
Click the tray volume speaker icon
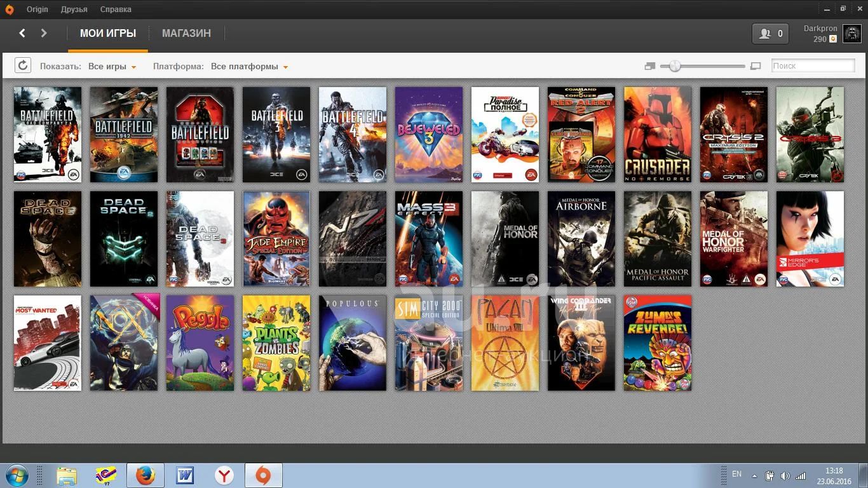coord(785,476)
